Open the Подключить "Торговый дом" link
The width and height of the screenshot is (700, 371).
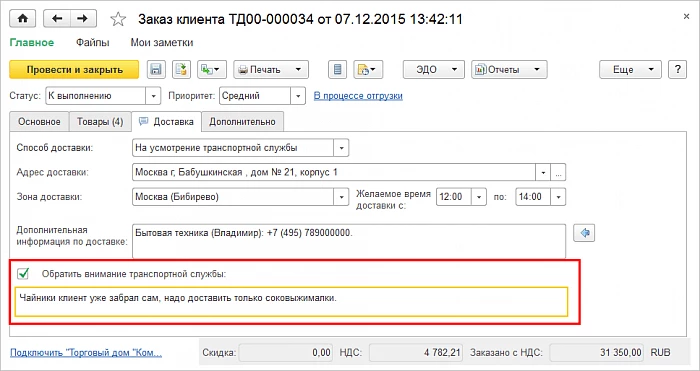pyautogui.click(x=86, y=353)
